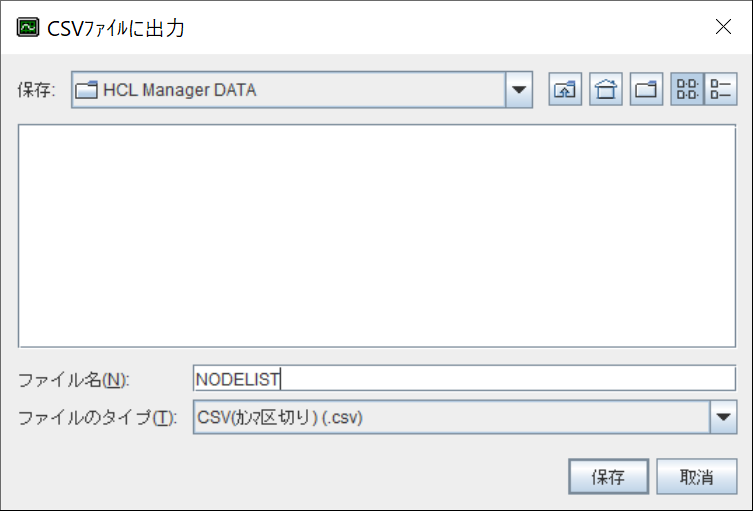753x511 pixels.
Task: Click the ファイル名(N) label
Action: (73, 379)
